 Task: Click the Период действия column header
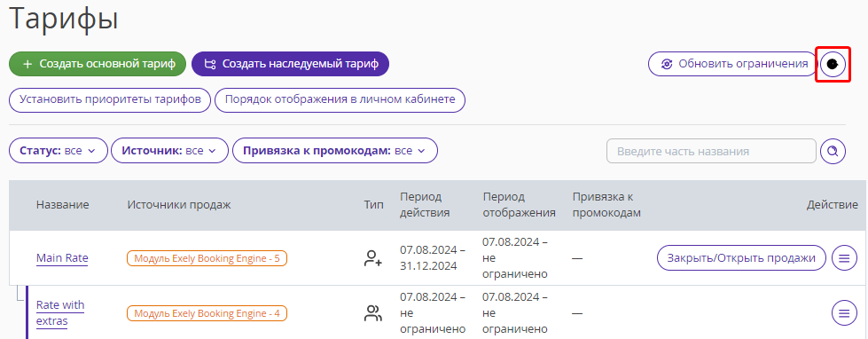(426, 205)
